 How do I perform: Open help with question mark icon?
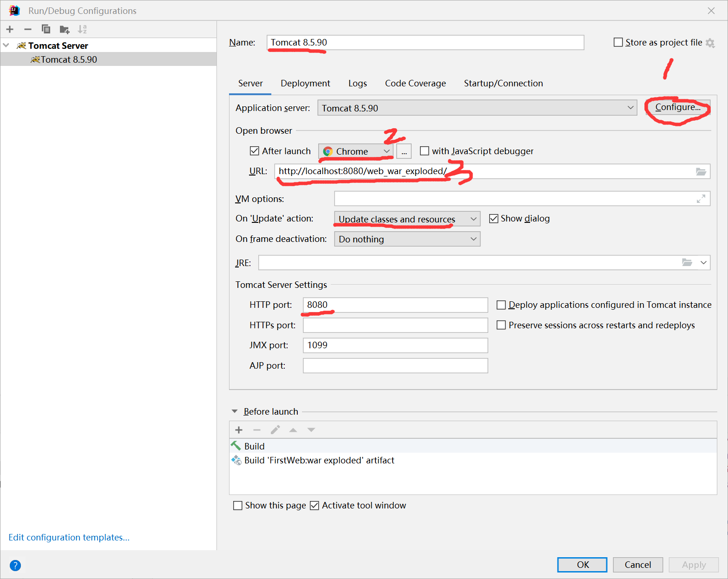[15, 566]
